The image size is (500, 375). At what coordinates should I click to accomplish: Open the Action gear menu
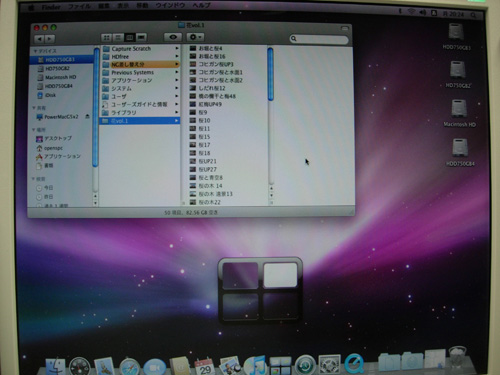(x=195, y=37)
